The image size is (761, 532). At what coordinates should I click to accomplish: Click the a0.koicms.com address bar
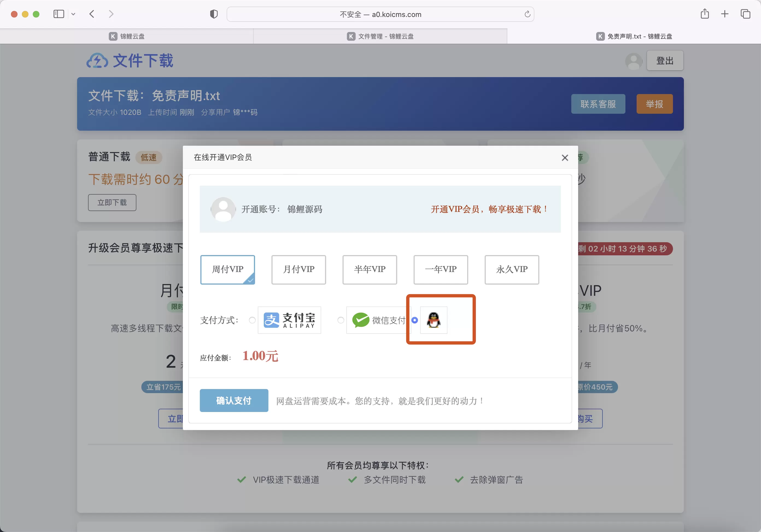pos(380,14)
